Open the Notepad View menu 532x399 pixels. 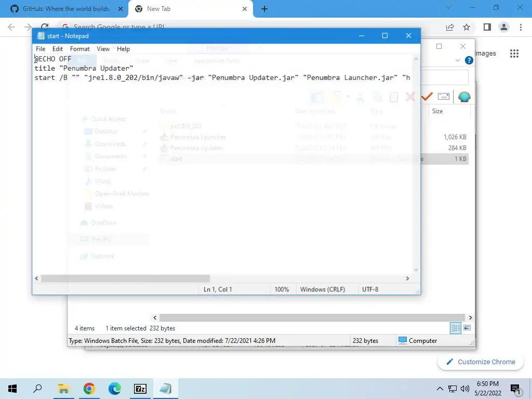103,49
